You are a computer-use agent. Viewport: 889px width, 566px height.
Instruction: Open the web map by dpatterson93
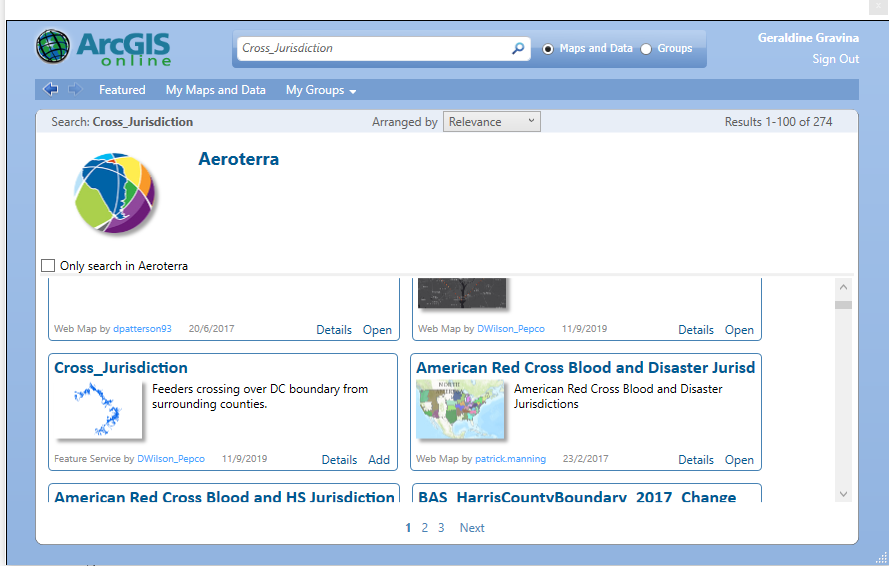(377, 330)
